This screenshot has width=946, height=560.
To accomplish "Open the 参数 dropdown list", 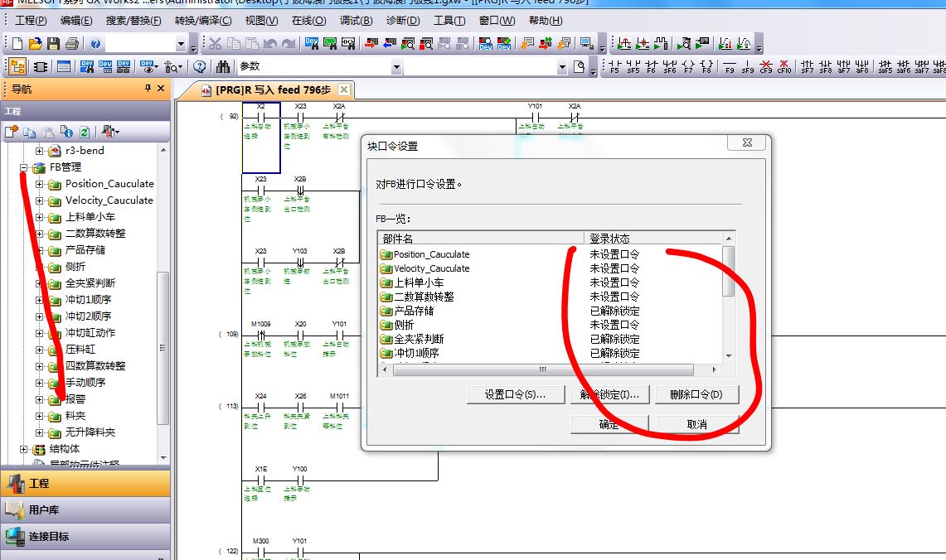I will pos(396,67).
